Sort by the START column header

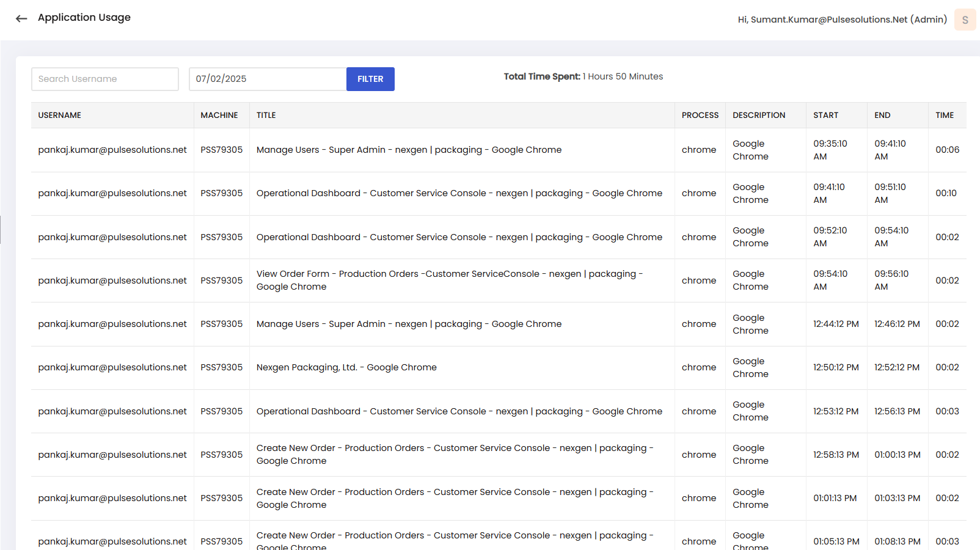tap(825, 115)
